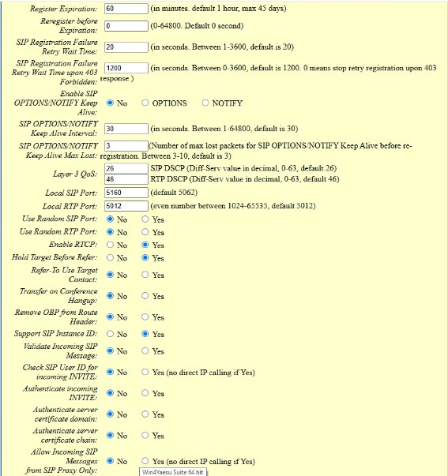448x476 pixels.
Task: Set Hold Target Before Refer to No
Action: click(x=110, y=257)
